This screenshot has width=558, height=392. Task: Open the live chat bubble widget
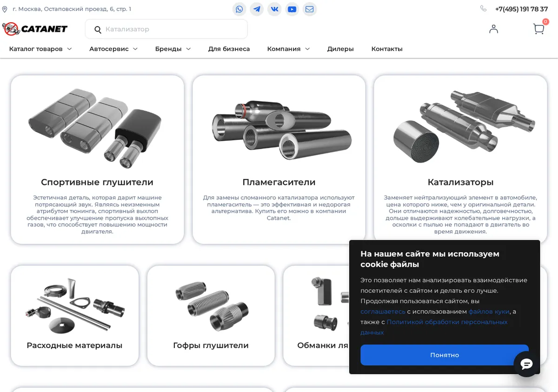526,364
